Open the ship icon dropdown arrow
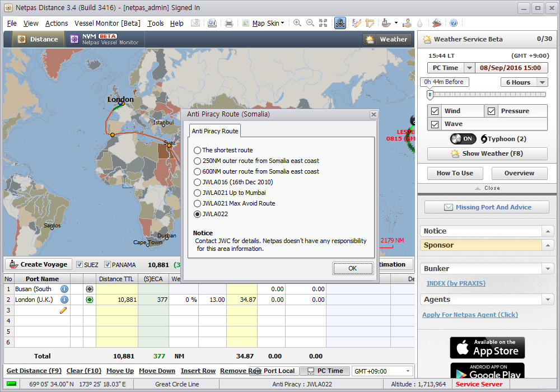The height and width of the screenshot is (392, 560). click(396, 23)
